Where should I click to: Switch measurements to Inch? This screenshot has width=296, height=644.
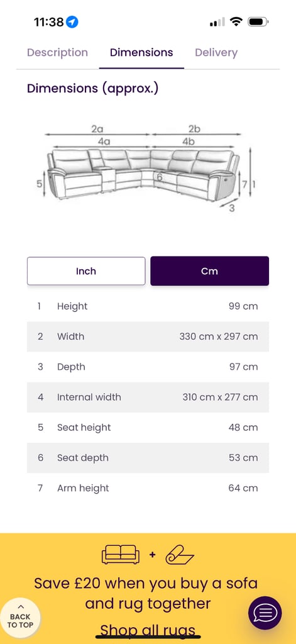(86, 271)
